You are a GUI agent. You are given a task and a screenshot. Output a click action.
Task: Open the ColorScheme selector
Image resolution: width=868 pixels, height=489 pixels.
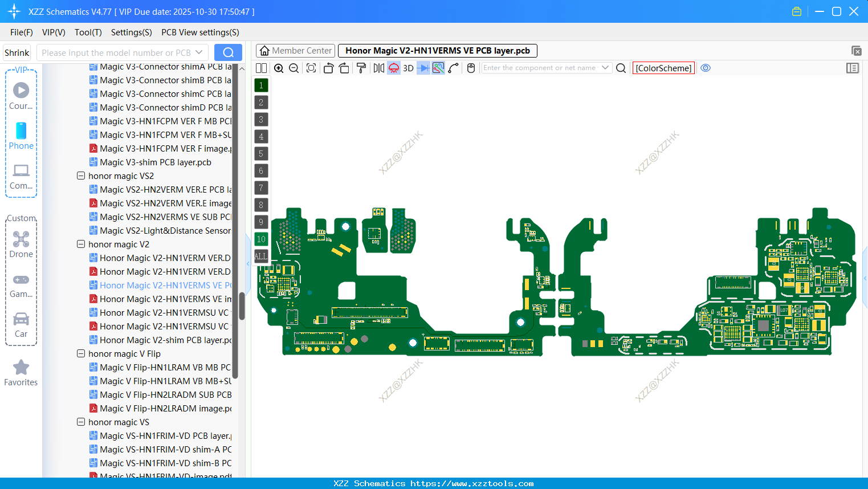tap(663, 68)
